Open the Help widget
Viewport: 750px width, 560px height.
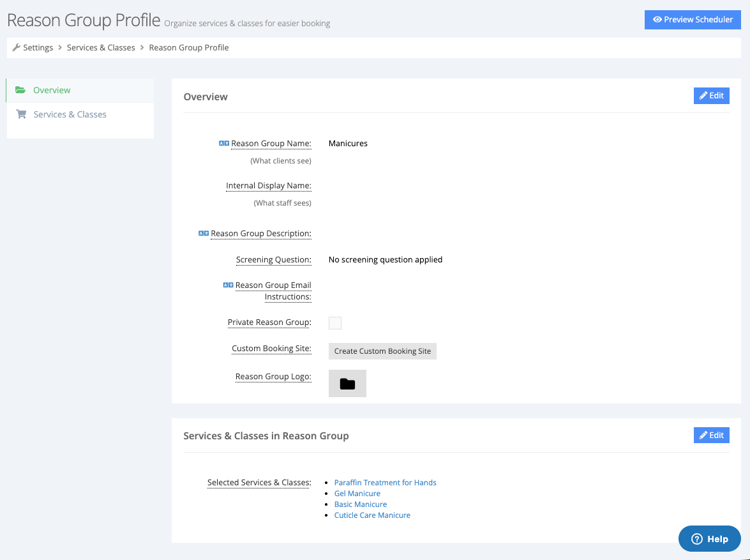click(x=709, y=539)
